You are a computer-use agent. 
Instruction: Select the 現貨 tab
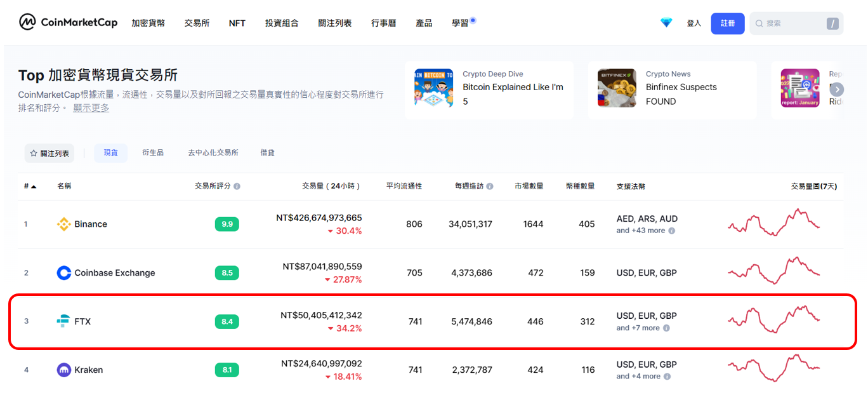coord(111,153)
